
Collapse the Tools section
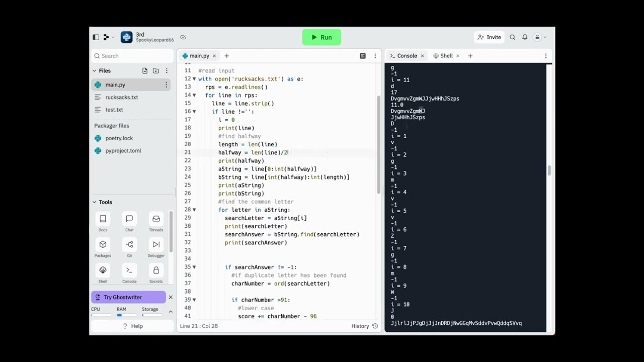tap(94, 202)
